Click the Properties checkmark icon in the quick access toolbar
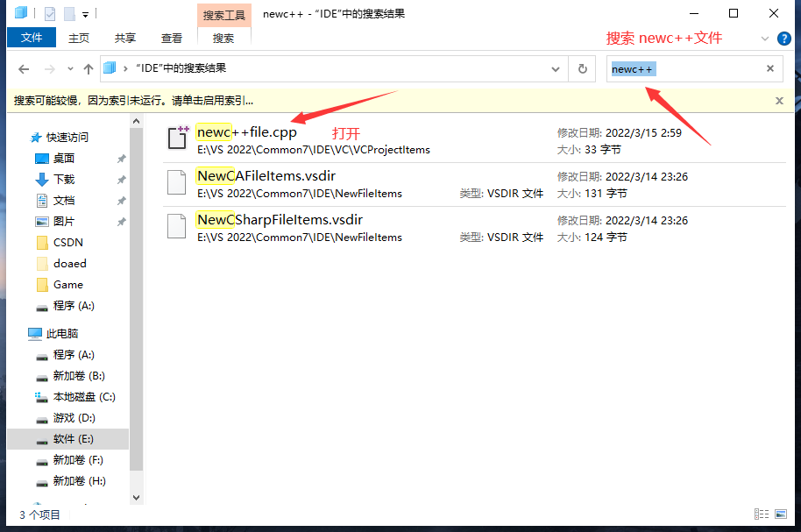The image size is (801, 532). coord(50,14)
